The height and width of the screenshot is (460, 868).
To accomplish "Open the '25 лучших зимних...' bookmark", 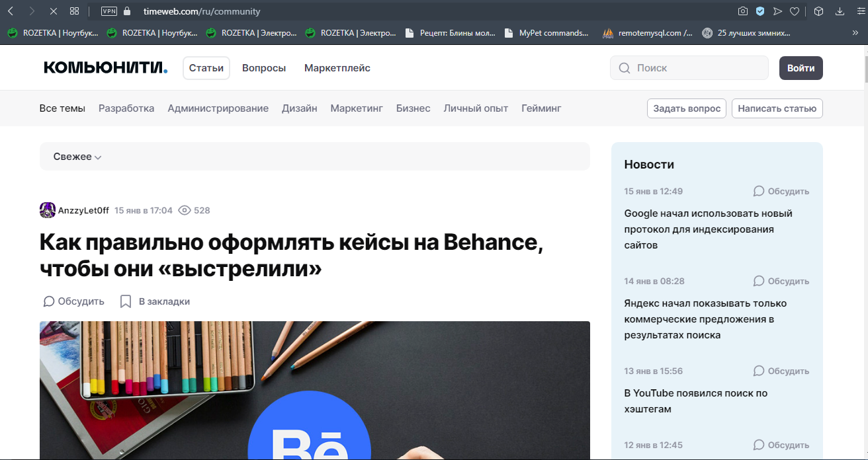I will 746,33.
